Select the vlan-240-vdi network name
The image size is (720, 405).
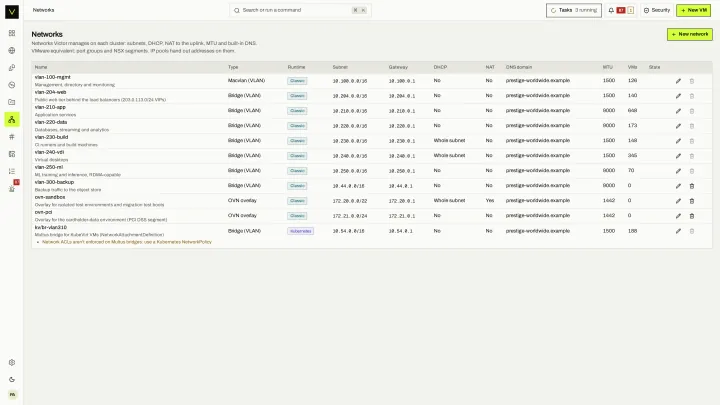coord(49,152)
